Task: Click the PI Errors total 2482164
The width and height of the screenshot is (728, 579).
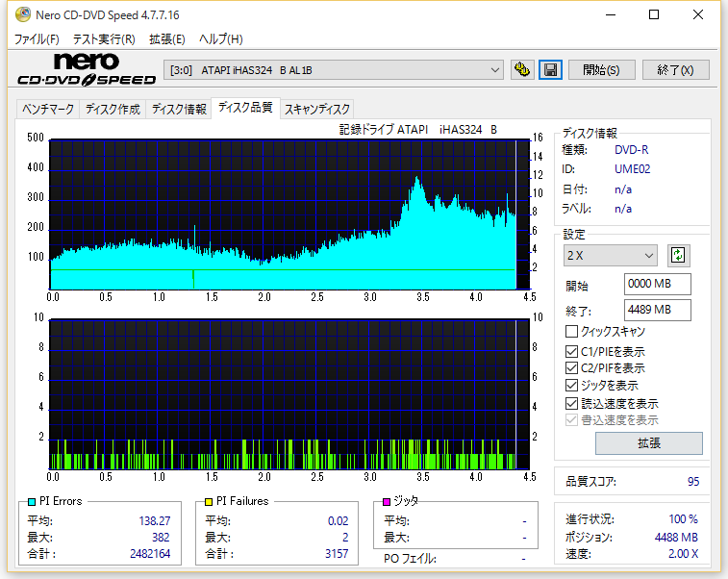Action: [150, 553]
